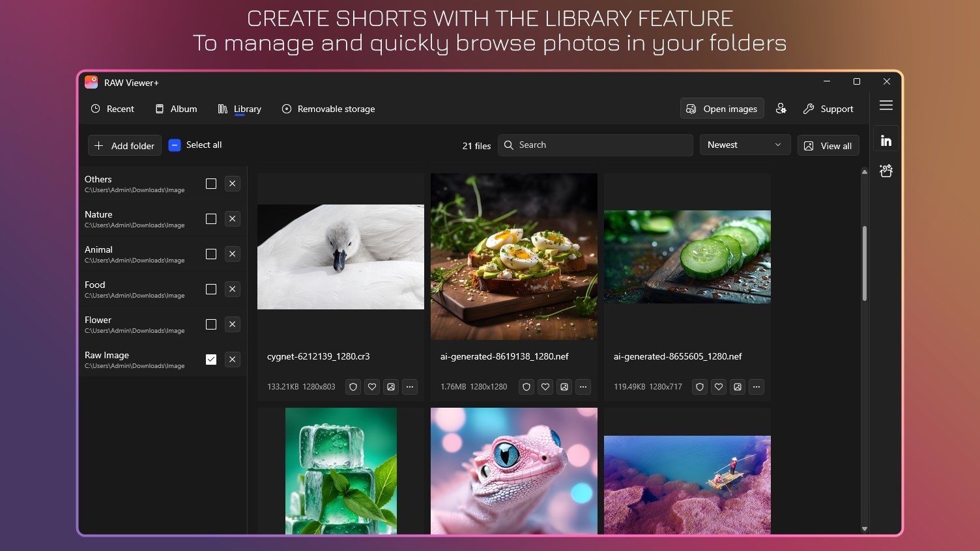980x551 pixels.
Task: Favorite ai-generated-8619138_1280.nef with the heart icon
Action: pyautogui.click(x=545, y=387)
